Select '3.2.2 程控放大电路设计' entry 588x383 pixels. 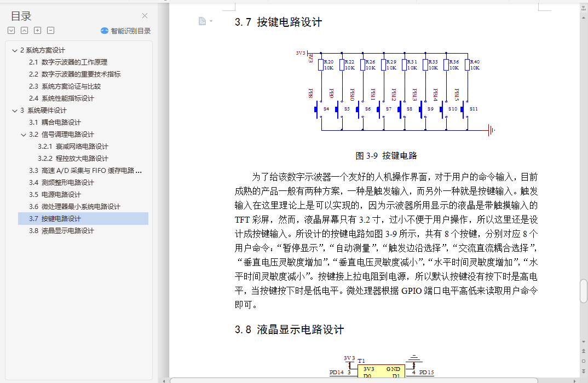pyautogui.click(x=73, y=159)
